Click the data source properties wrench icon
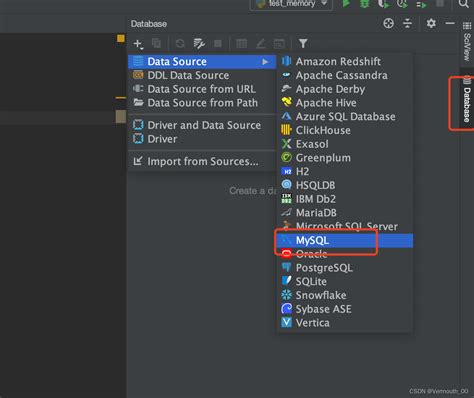The height and width of the screenshot is (398, 474). click(x=199, y=44)
